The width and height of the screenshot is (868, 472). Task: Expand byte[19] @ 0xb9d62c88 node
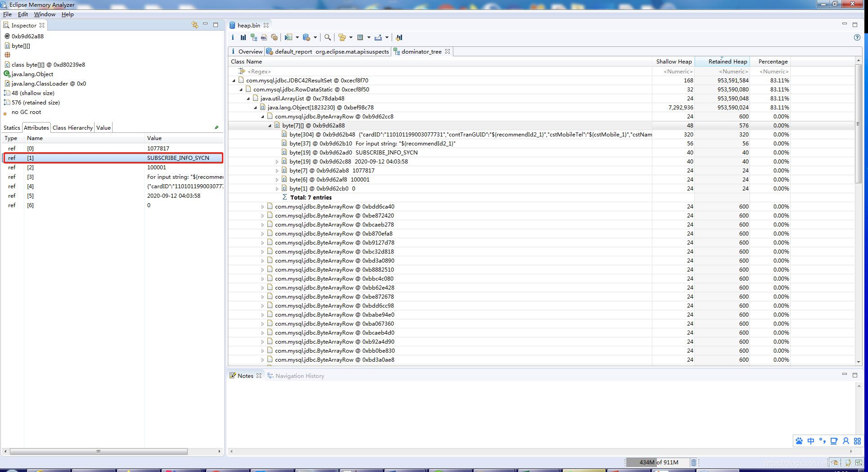[277, 162]
